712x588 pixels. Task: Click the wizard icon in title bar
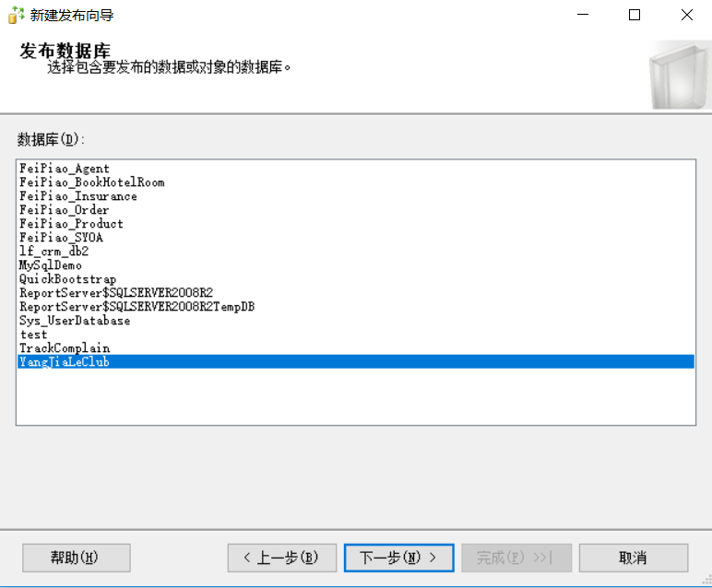click(x=16, y=15)
